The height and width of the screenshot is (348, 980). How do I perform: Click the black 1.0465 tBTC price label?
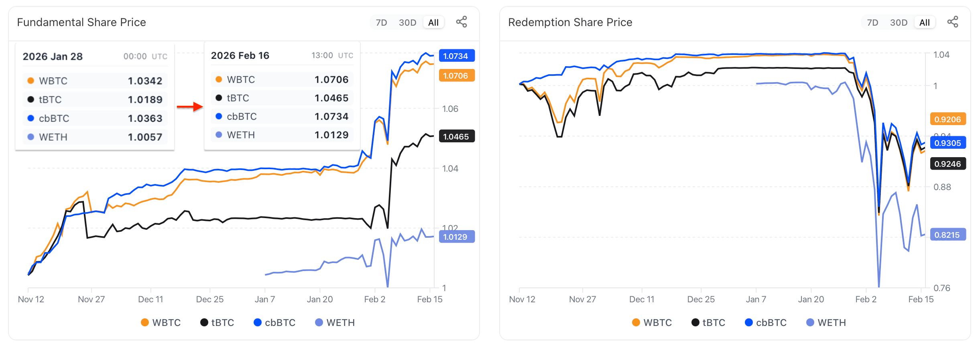[457, 136]
